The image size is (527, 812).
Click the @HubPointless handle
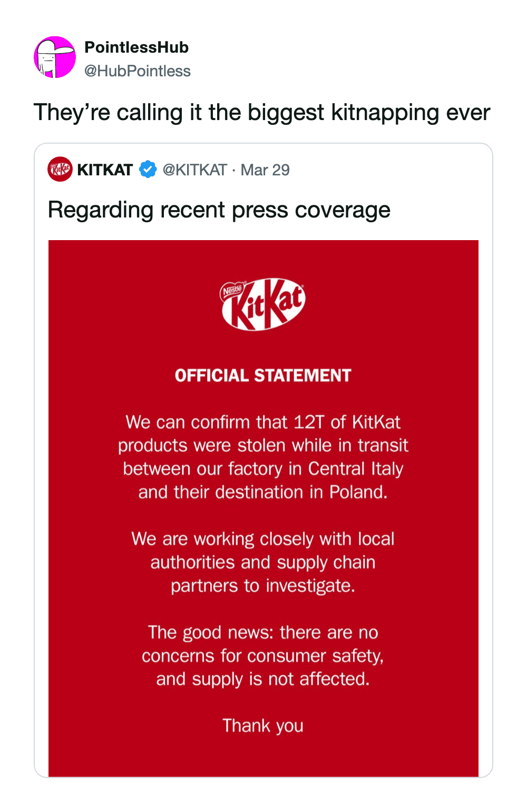138,71
